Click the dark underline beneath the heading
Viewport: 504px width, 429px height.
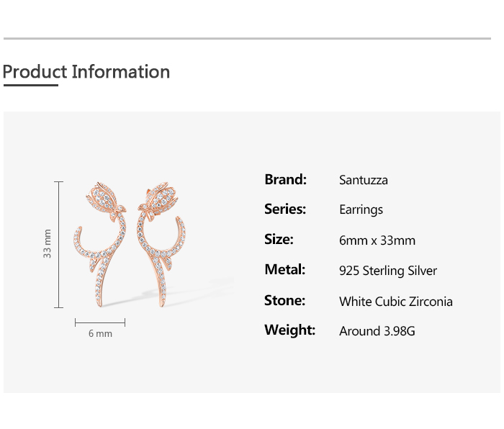[30, 85]
